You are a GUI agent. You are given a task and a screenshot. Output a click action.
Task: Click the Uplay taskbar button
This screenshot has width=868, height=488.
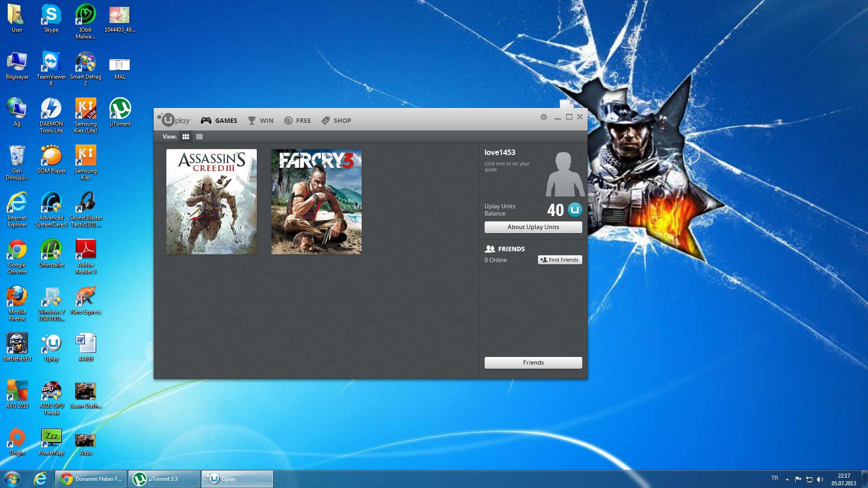point(237,479)
